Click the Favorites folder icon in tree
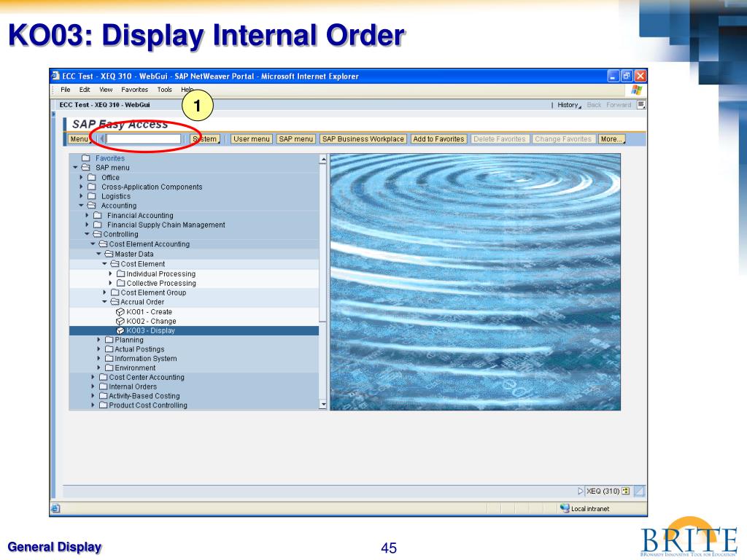This screenshot has height=560, width=747. 86,158
